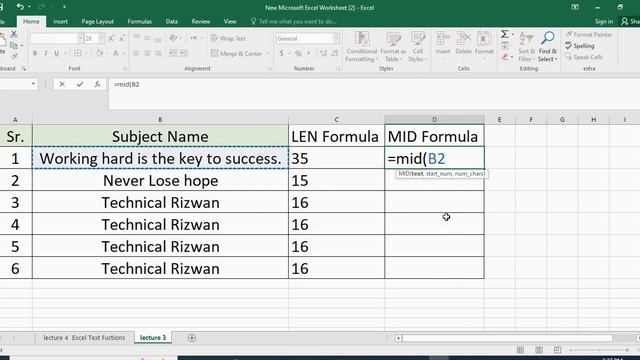The image size is (640, 360).
Task: Toggle Underline formatting
Action: 56,53
